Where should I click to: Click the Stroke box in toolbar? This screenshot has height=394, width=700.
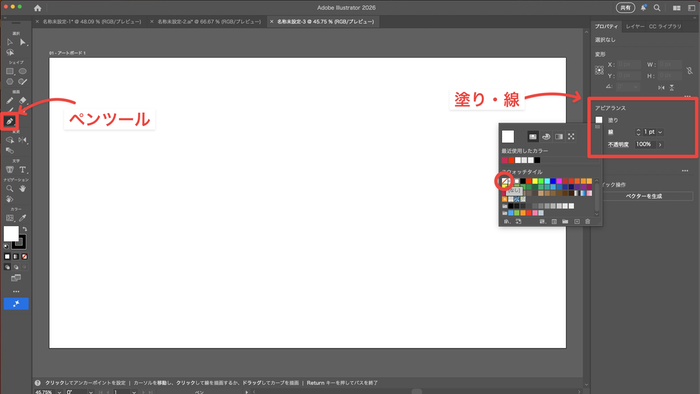tap(19, 242)
